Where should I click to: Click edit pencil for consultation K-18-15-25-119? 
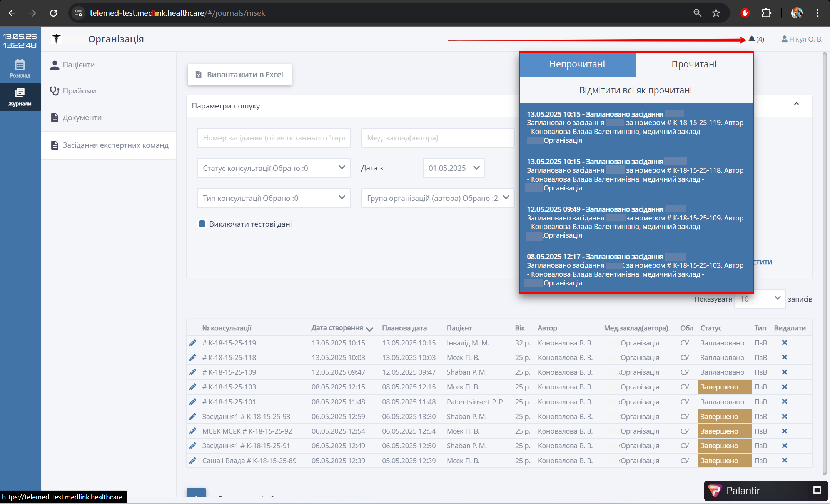pos(193,343)
